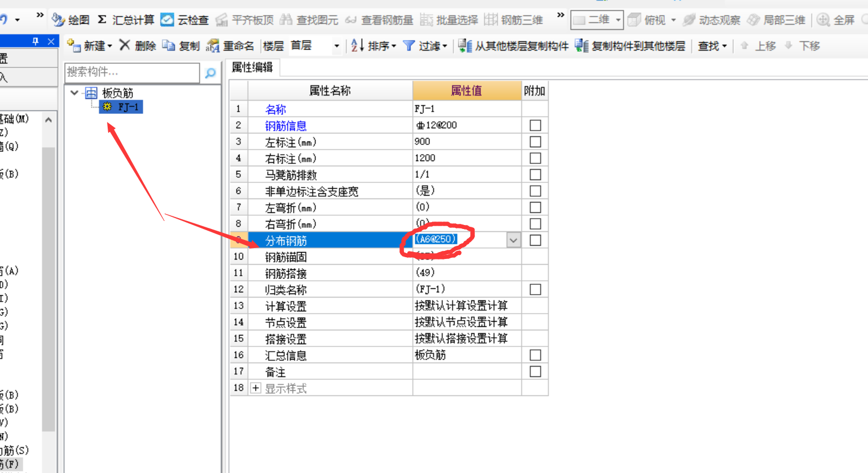
Task: Click 节点设置 value 按默认节点设置计算
Action: (467, 322)
